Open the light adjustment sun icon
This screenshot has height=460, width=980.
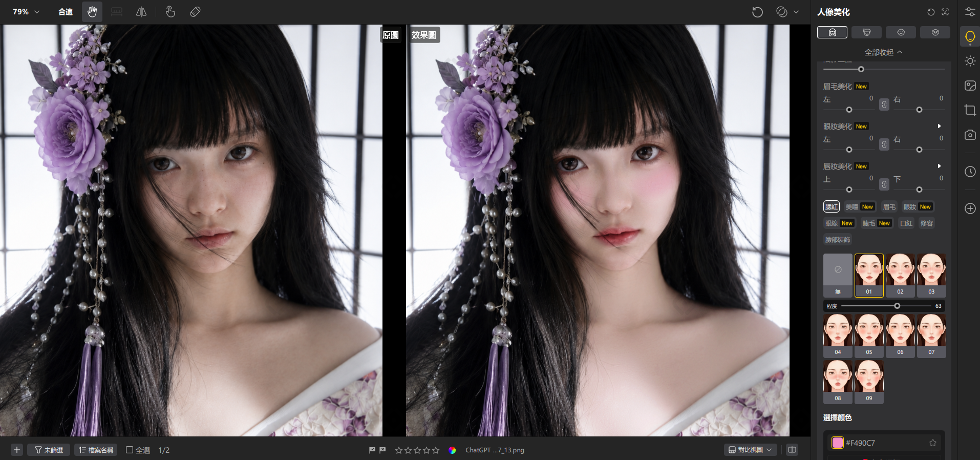(970, 61)
